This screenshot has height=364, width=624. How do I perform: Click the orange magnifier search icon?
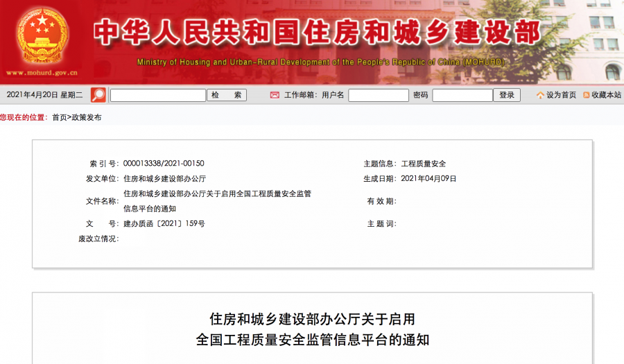point(98,95)
